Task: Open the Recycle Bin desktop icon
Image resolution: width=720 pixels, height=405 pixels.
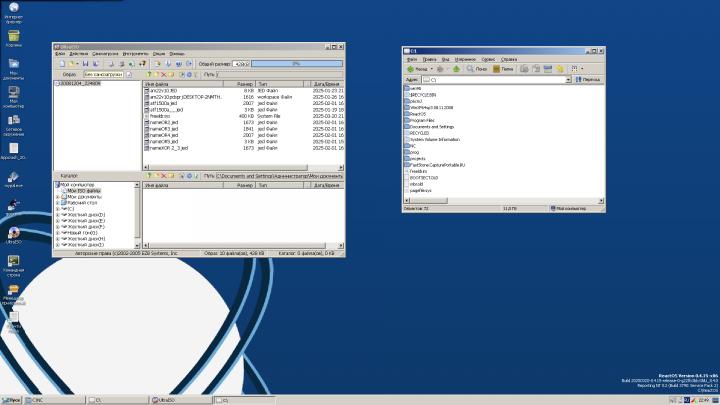Action: tap(14, 37)
